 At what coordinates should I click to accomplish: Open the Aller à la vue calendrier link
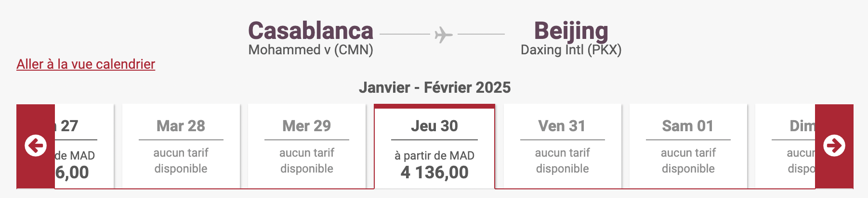point(86,64)
